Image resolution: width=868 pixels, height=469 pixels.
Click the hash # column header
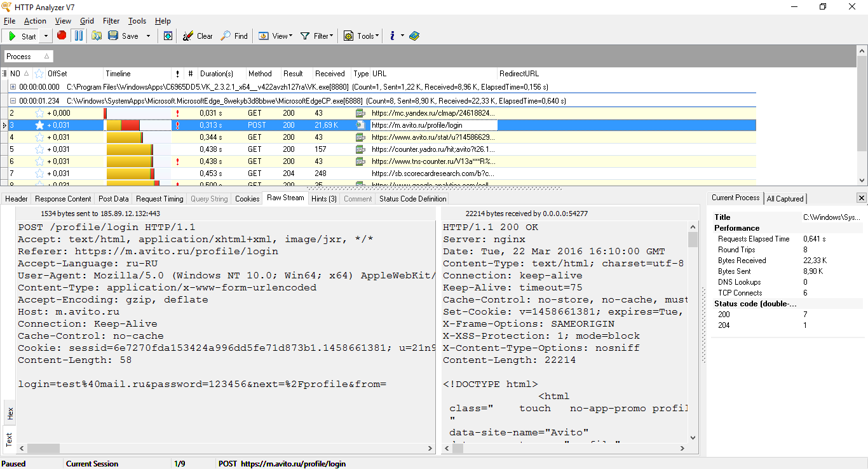[x=191, y=74]
